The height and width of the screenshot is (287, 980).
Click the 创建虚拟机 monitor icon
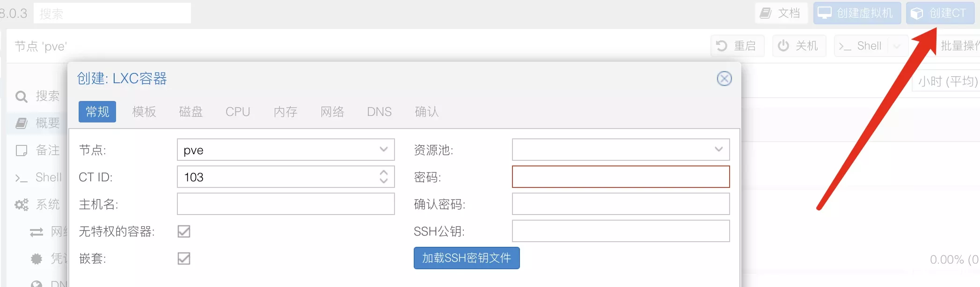[x=825, y=13]
